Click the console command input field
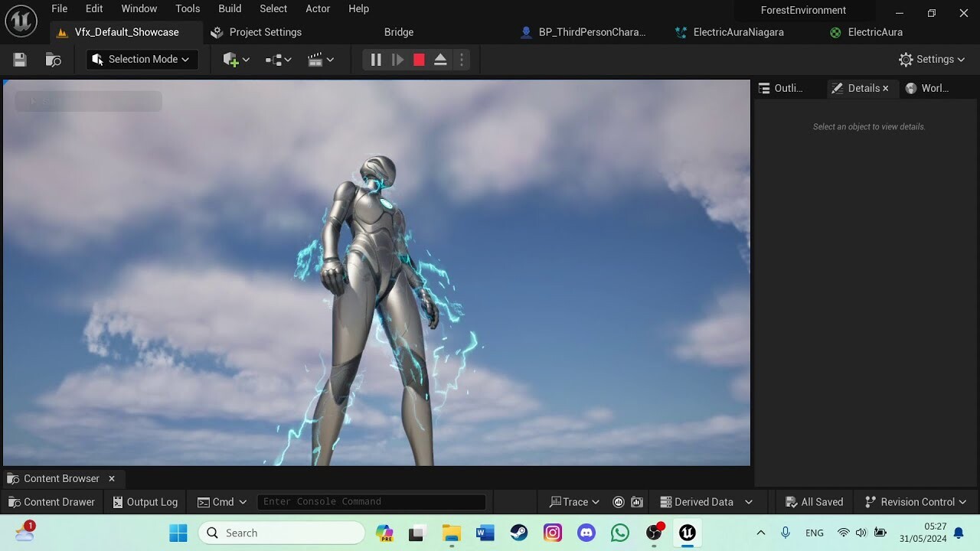The height and width of the screenshot is (551, 980). pyautogui.click(x=371, y=501)
